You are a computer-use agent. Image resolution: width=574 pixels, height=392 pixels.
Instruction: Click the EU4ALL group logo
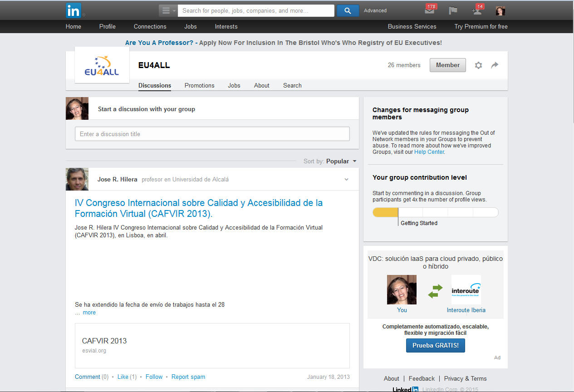coord(102,65)
